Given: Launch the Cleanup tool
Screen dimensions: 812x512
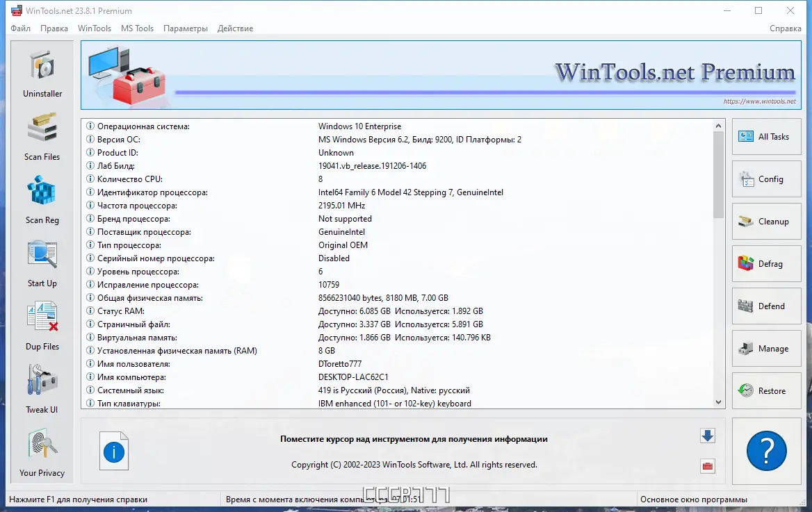Looking at the screenshot, I should [765, 222].
